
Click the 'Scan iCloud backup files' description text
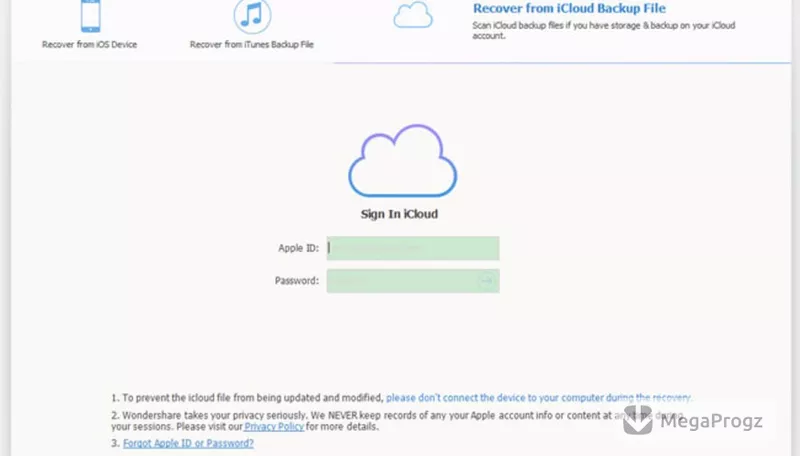[604, 30]
